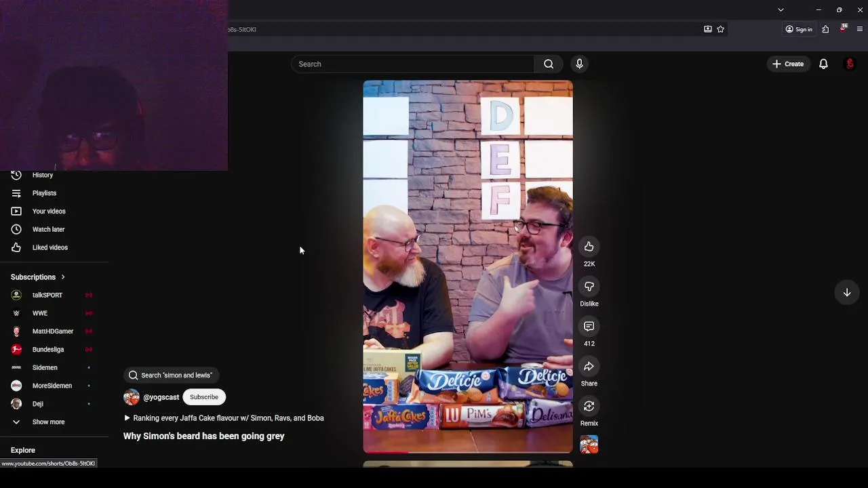Click the browser Sign in button
The height and width of the screenshot is (488, 868).
click(x=799, y=29)
